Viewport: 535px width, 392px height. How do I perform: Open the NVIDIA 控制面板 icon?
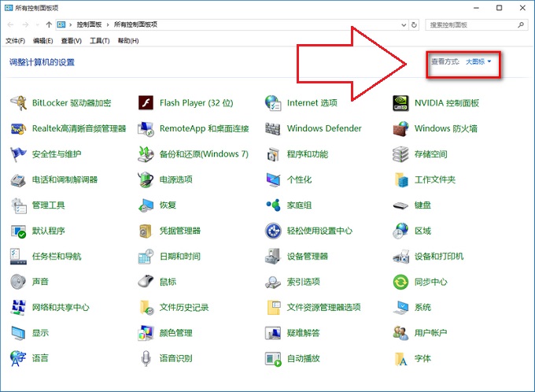coord(400,103)
